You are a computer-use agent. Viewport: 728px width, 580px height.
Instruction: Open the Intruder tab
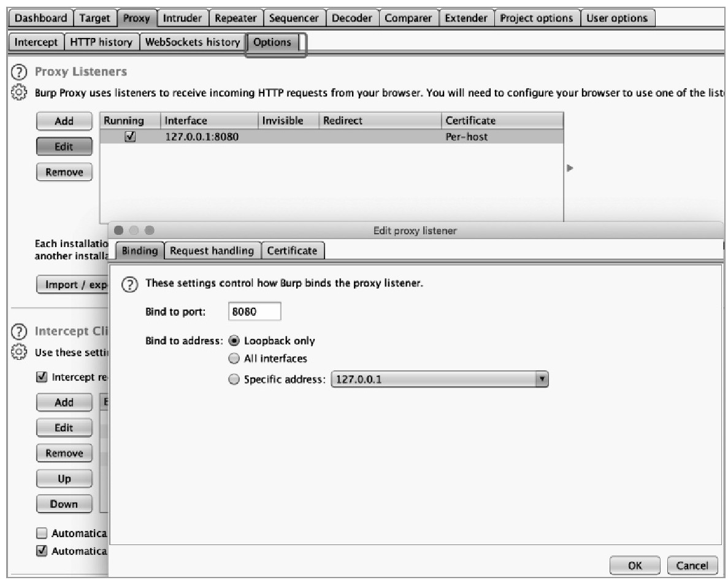pyautogui.click(x=183, y=18)
